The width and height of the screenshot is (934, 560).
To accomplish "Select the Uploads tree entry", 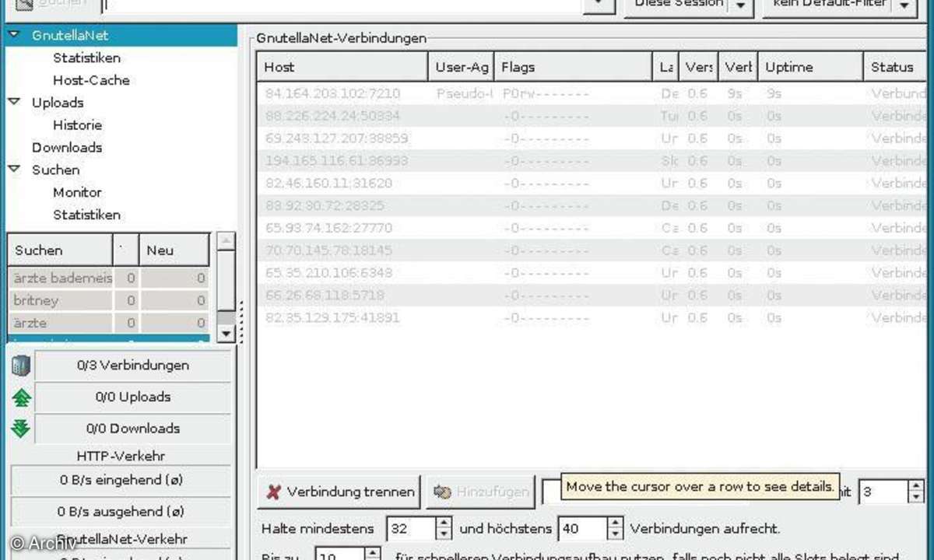I will [58, 103].
